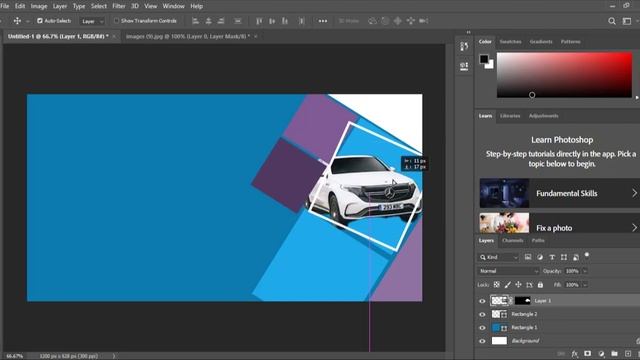
Task: Open the Window menu
Action: click(x=173, y=6)
